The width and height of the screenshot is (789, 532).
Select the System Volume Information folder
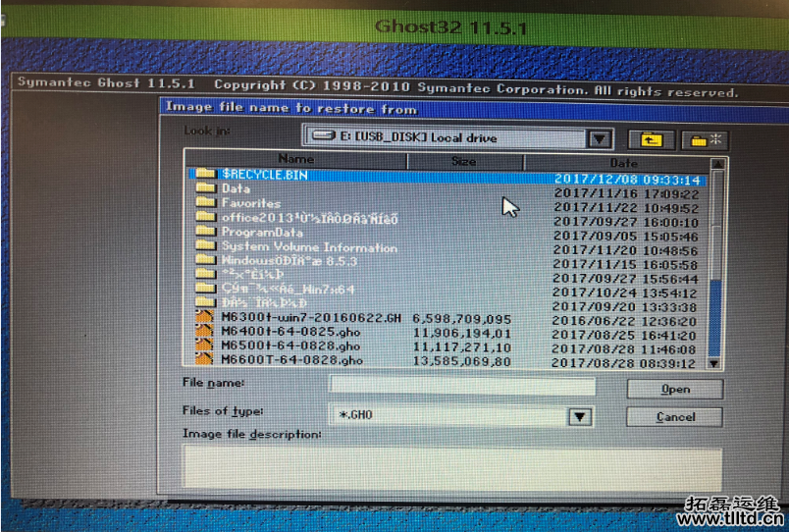point(308,247)
